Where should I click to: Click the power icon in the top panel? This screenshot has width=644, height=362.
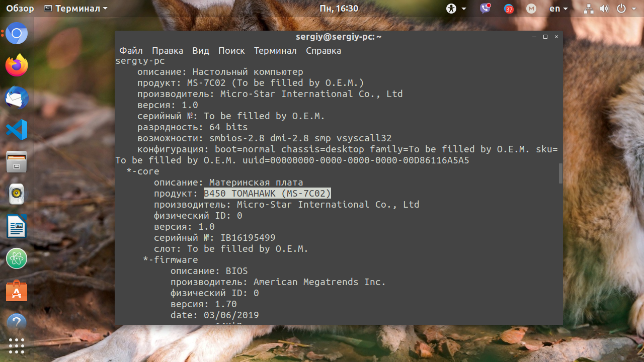[621, 9]
